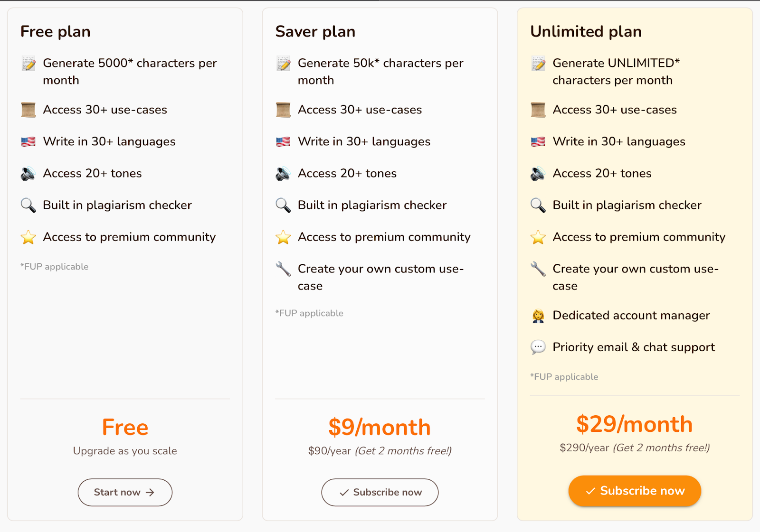Click Dedicated account manager text
760x532 pixels.
631,316
